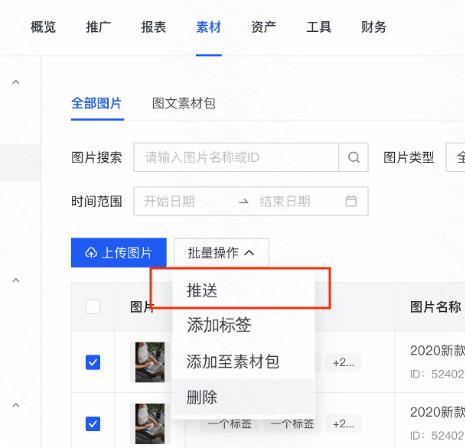The height and width of the screenshot is (448, 465).
Task: Choose 添加标签 from batch menu
Action: (244, 325)
